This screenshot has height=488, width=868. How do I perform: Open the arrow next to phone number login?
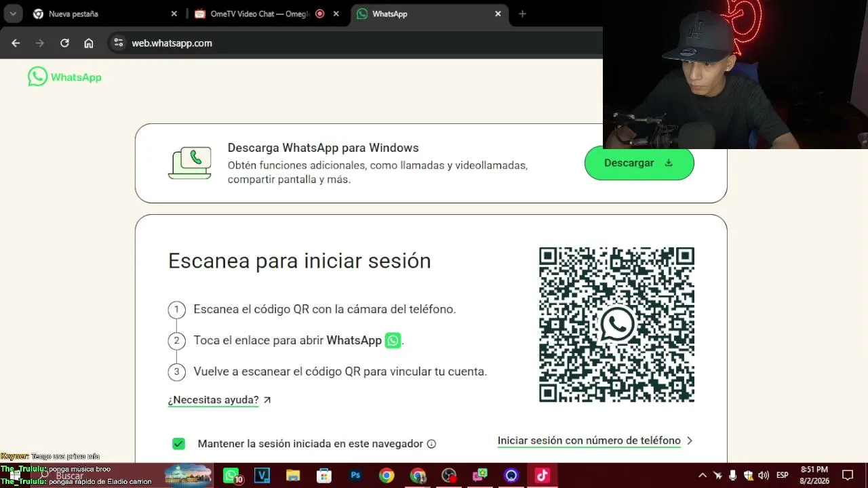tap(690, 441)
